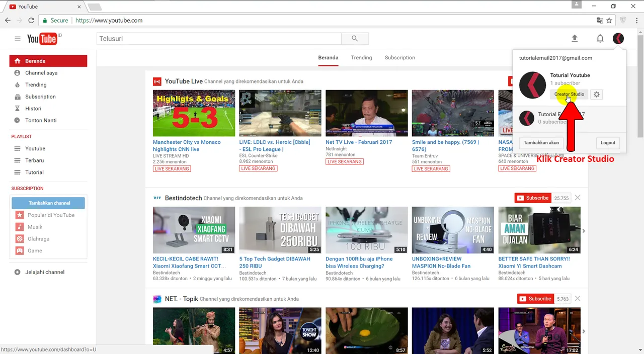Click the SUBSCRIPTION section header
Image resolution: width=644 pixels, height=354 pixels.
(28, 189)
